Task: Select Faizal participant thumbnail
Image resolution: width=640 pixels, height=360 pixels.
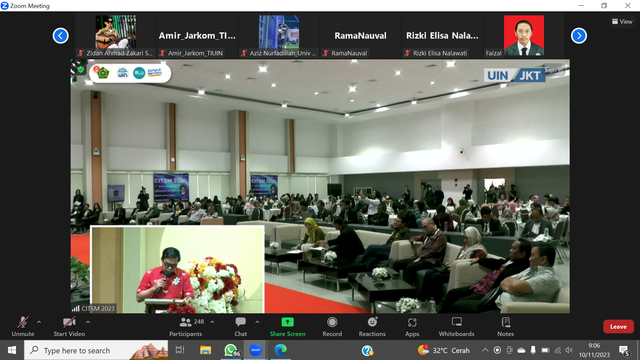Action: point(524,36)
